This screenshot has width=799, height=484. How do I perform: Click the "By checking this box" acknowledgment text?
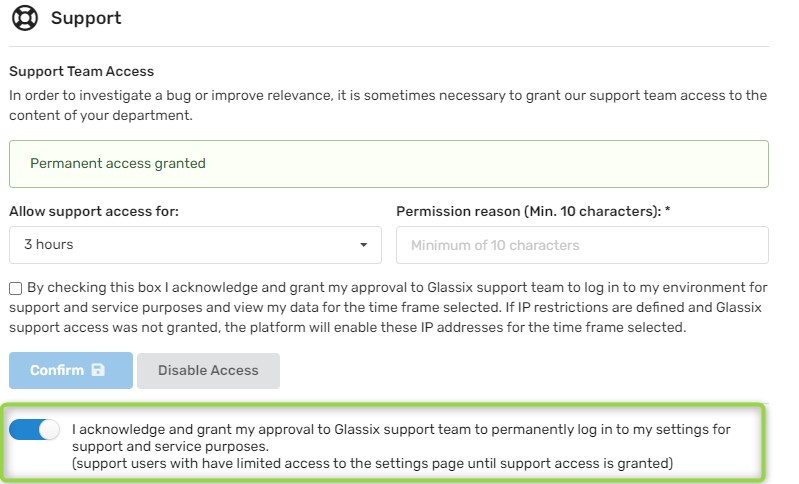point(390,307)
